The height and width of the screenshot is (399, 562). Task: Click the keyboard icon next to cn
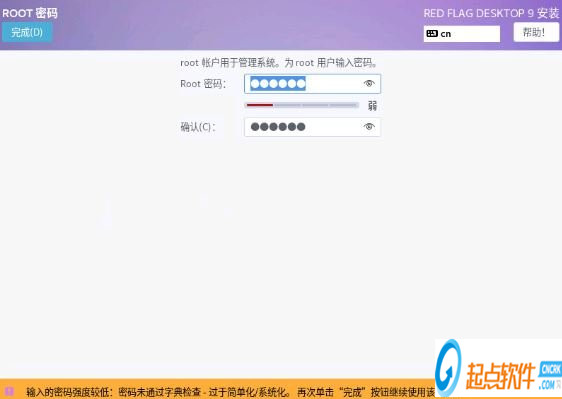pyautogui.click(x=432, y=34)
